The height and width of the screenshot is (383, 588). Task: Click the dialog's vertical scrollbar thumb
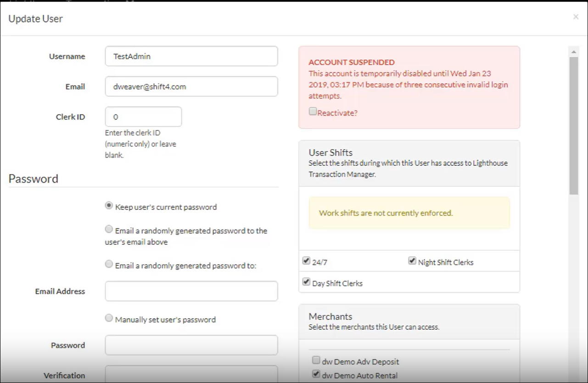click(x=573, y=124)
